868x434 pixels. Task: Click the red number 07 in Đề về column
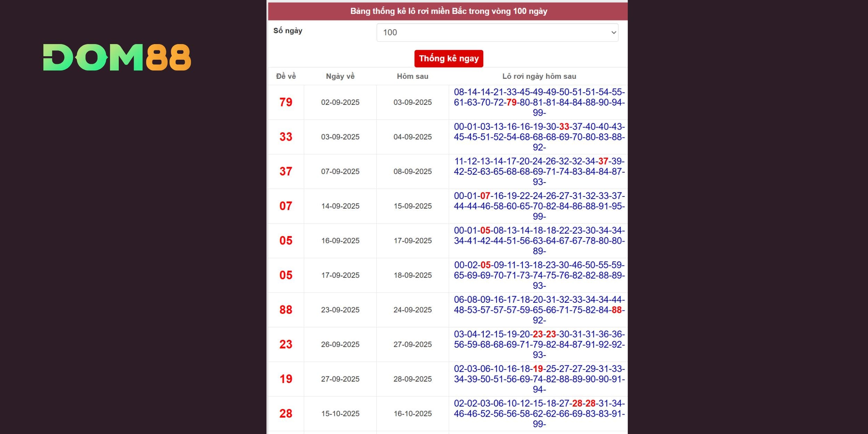(x=286, y=206)
